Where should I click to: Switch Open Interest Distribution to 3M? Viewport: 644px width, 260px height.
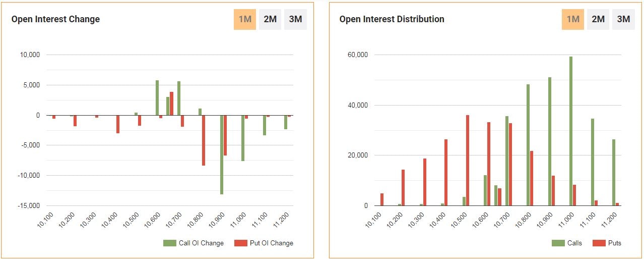(623, 20)
